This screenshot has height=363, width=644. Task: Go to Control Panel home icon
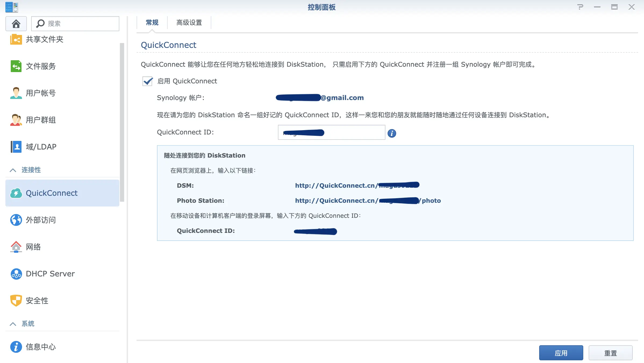pyautogui.click(x=16, y=24)
